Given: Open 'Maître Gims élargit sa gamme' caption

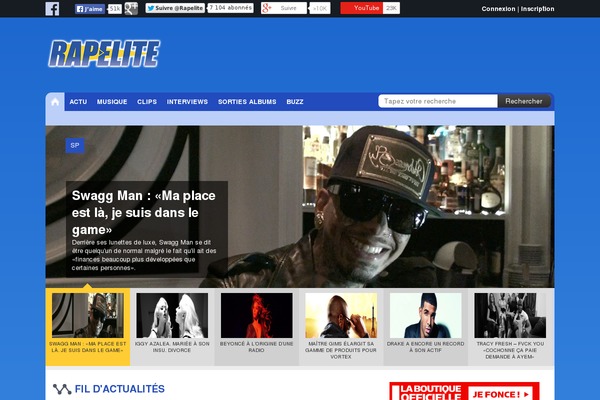Looking at the screenshot, I should 341,350.
